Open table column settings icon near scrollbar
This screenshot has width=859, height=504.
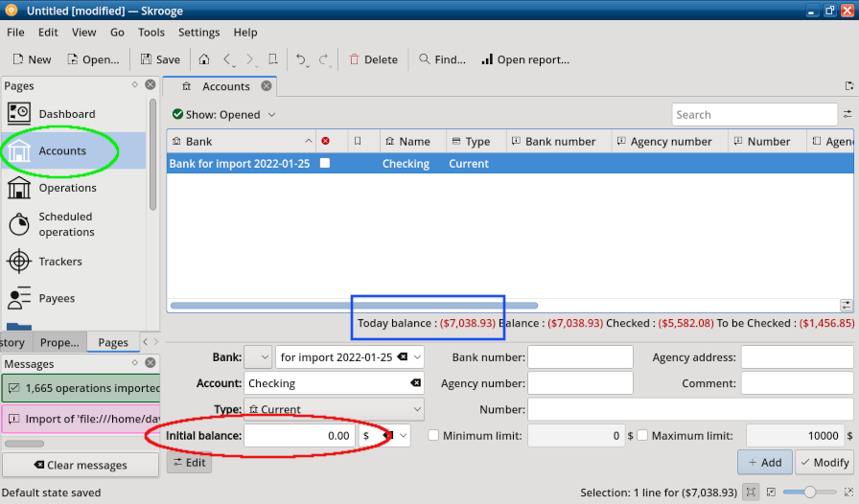pos(847,305)
